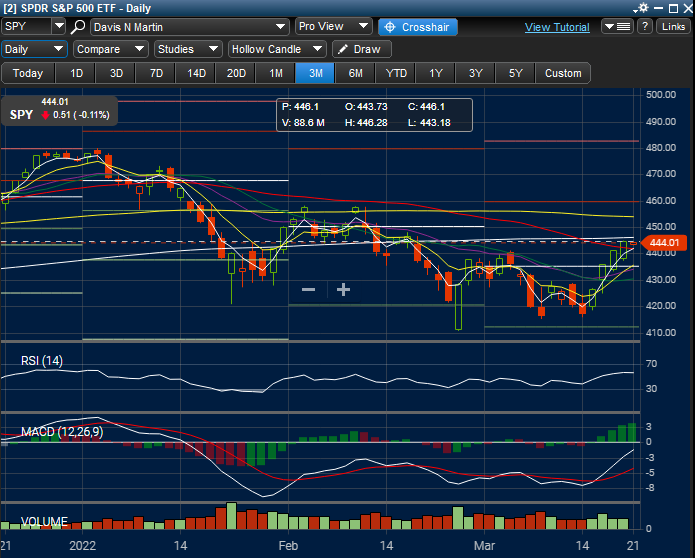The image size is (695, 558).
Task: Select the 20D range tab
Action: coord(236,73)
